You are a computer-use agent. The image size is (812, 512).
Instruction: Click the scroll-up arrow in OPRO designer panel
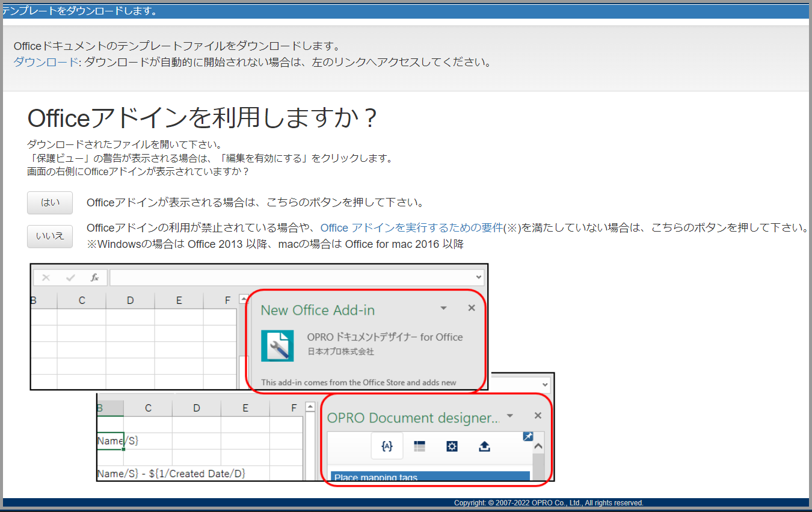(x=538, y=446)
